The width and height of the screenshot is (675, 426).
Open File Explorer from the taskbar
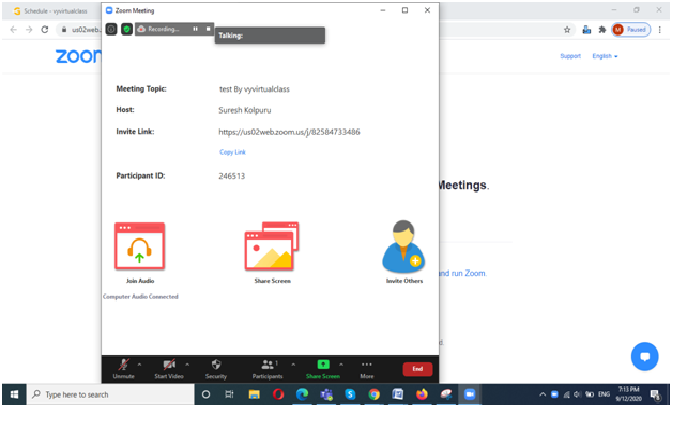pyautogui.click(x=254, y=394)
